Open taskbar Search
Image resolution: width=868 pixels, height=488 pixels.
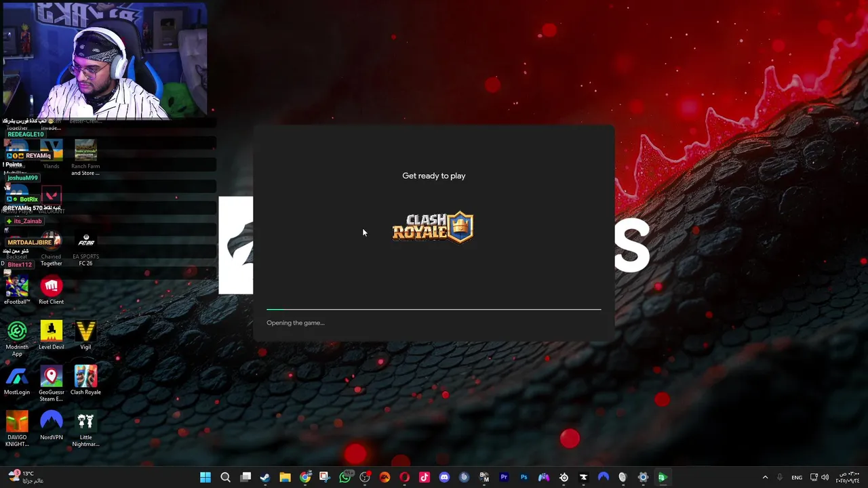click(226, 477)
